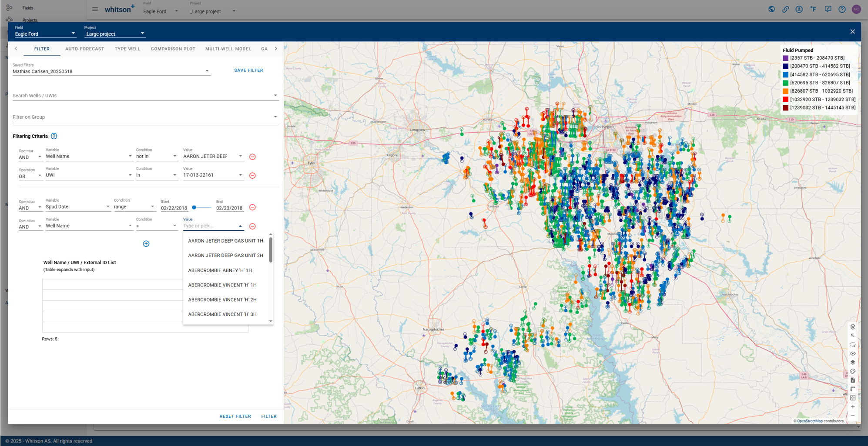Open the dialog Field dropdown Eagle Ford
This screenshot has width=868, height=446.
[45, 33]
